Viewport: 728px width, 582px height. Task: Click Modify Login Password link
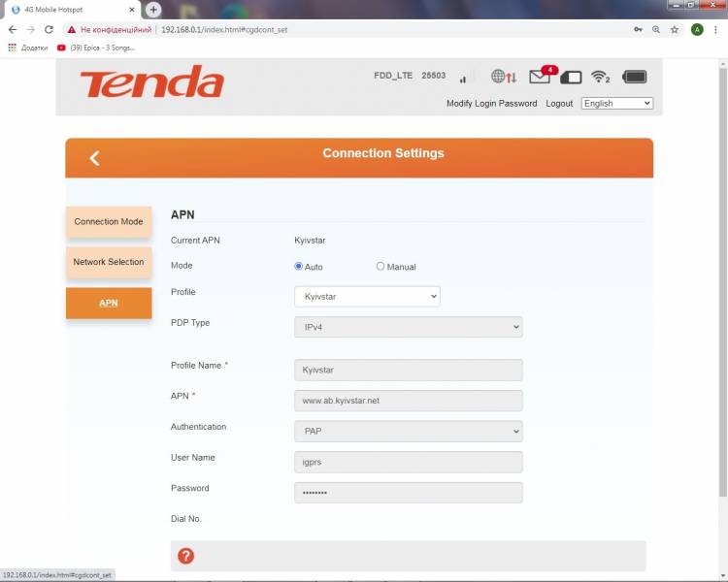pos(491,103)
